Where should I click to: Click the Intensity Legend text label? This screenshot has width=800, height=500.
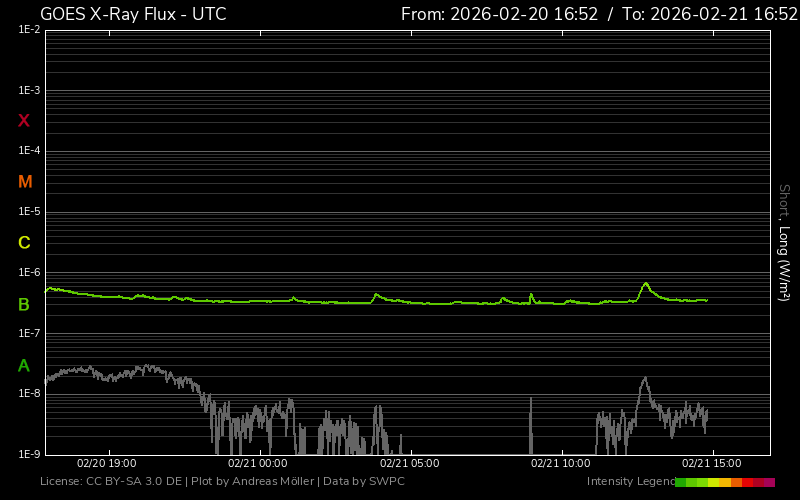pyautogui.click(x=630, y=482)
